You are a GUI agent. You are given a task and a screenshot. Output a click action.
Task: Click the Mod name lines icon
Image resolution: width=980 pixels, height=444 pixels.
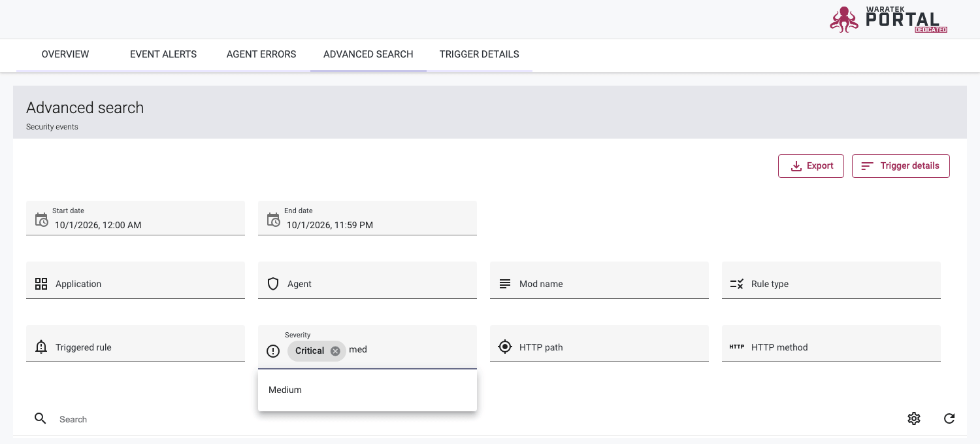[x=505, y=284]
